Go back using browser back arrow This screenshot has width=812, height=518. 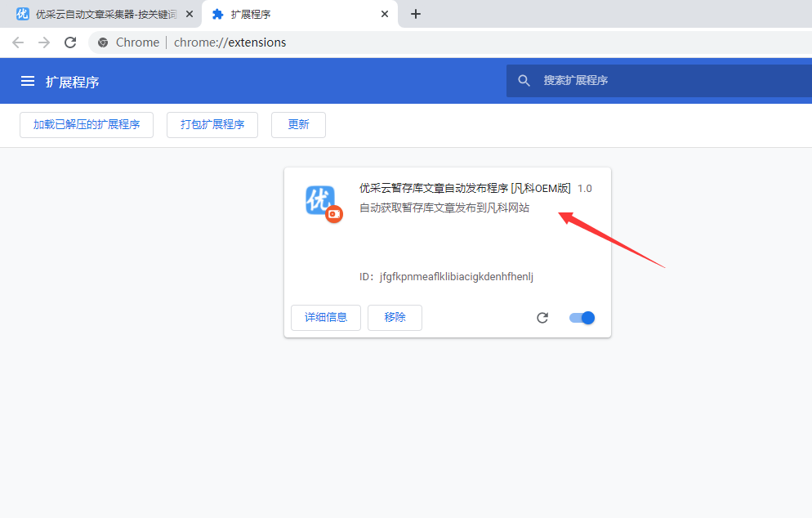click(18, 42)
